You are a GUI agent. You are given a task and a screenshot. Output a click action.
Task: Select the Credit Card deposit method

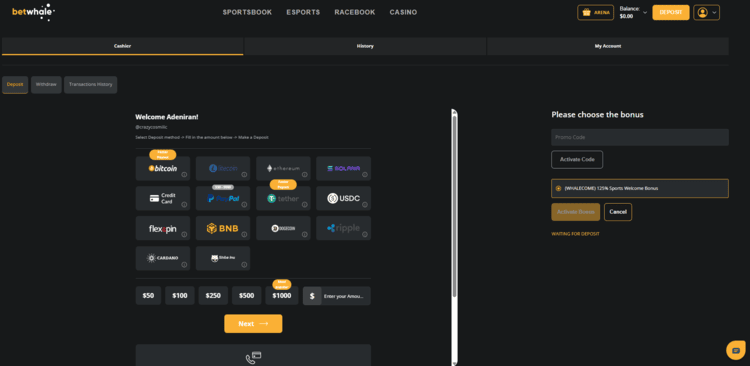[163, 199]
